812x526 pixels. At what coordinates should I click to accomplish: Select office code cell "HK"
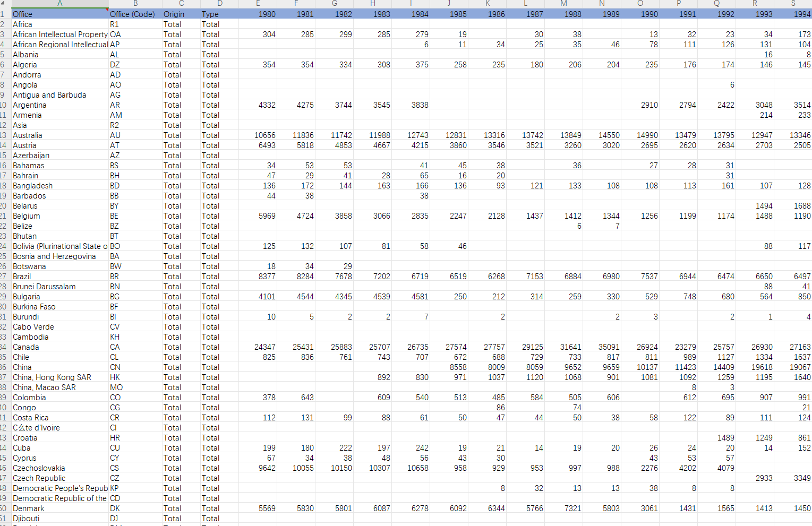[135, 377]
